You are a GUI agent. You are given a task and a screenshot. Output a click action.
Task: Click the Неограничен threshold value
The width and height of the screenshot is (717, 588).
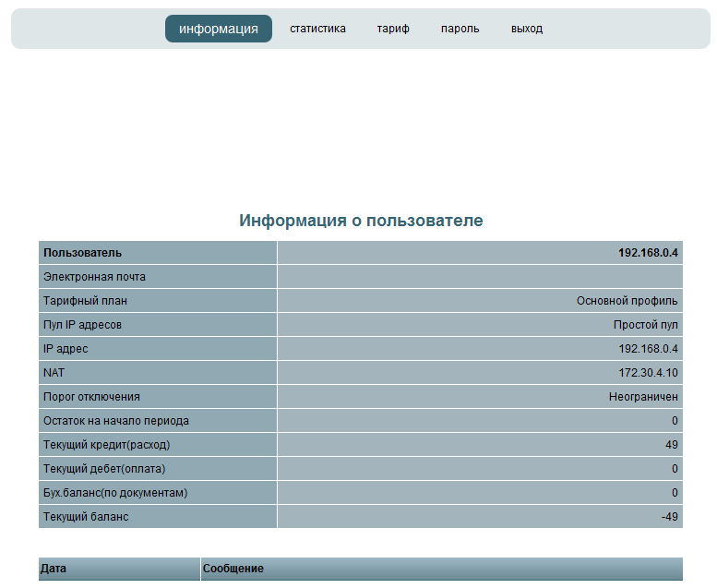coord(643,397)
